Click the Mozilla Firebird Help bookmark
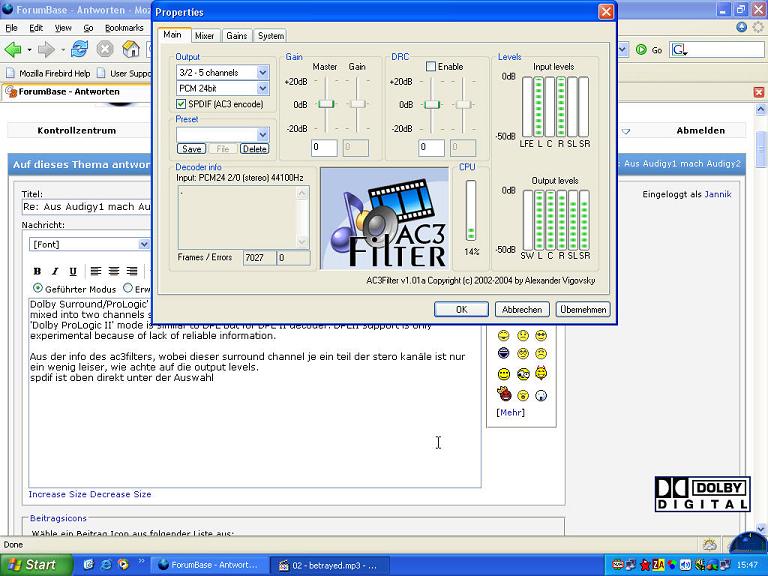 click(x=49, y=73)
